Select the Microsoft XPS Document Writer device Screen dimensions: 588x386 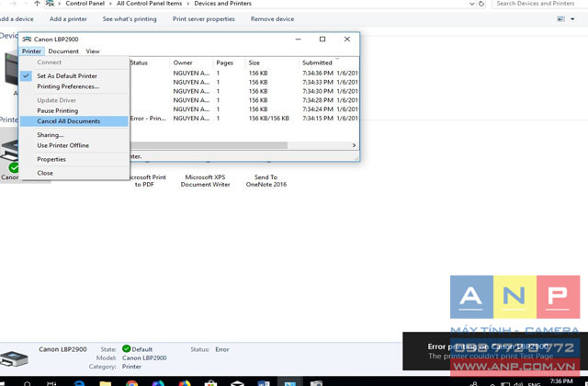(x=205, y=180)
